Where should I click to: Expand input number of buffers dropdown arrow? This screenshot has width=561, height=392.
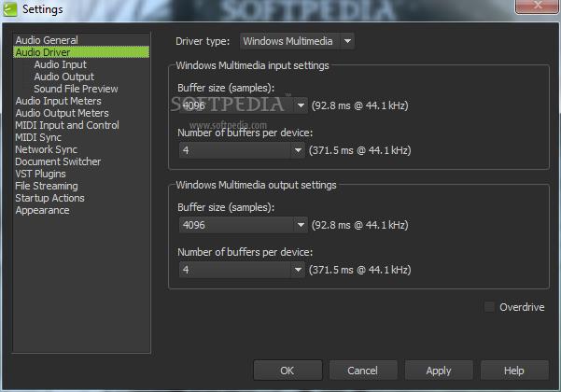[298, 150]
